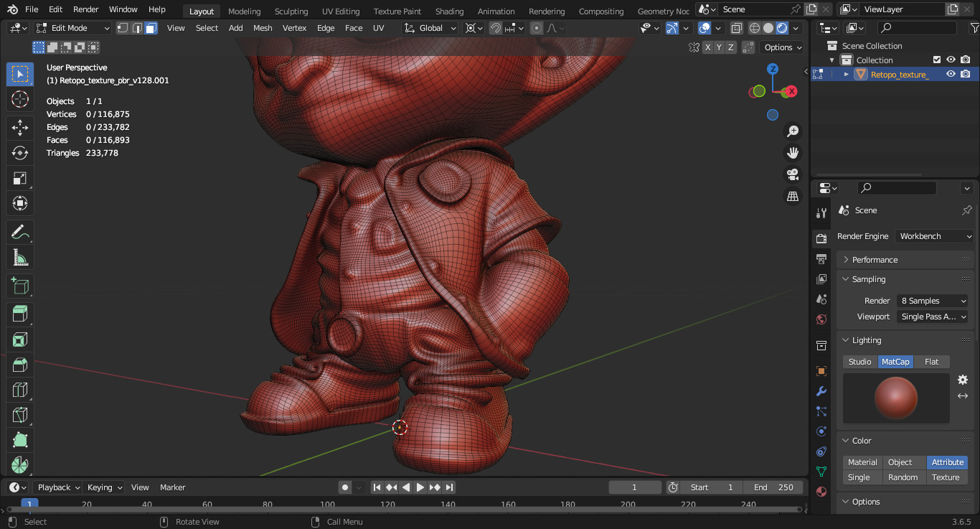Open the Keying popover in timeline
The width and height of the screenshot is (980, 529).
click(x=104, y=487)
